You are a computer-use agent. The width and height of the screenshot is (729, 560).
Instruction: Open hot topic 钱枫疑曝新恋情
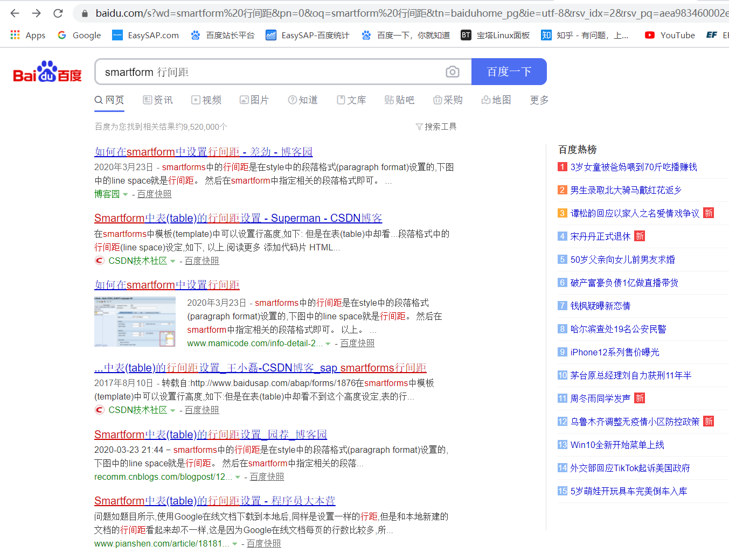coord(600,306)
